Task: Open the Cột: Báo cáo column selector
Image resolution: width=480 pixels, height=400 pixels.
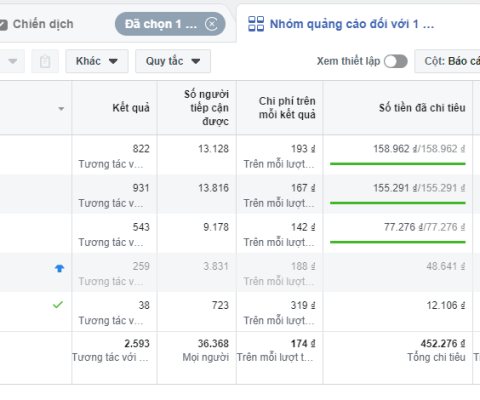Action: click(447, 61)
